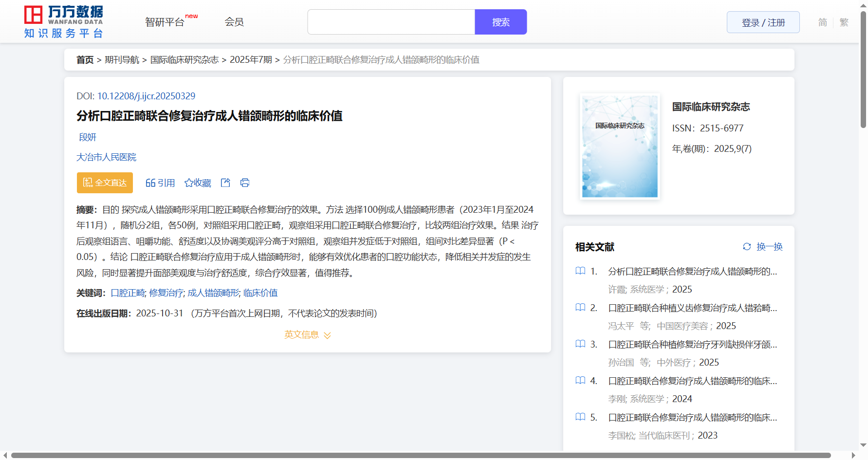The width and height of the screenshot is (868, 460).
Task: Click the 引用 quote icon
Action: coord(150,183)
